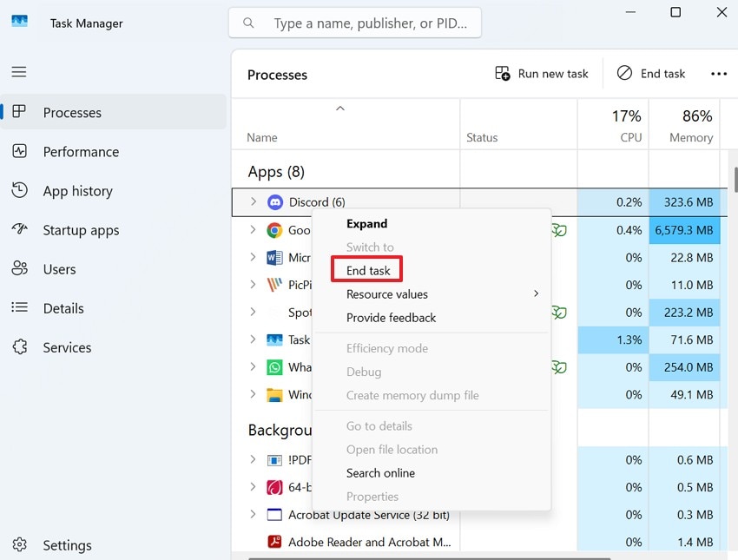Click the End task header button
The height and width of the screenshot is (560, 738).
(651, 73)
